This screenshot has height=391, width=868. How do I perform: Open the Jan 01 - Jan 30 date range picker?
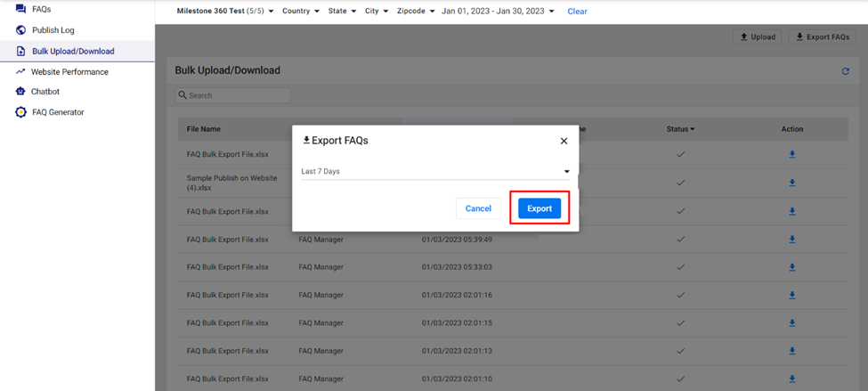pyautogui.click(x=498, y=11)
